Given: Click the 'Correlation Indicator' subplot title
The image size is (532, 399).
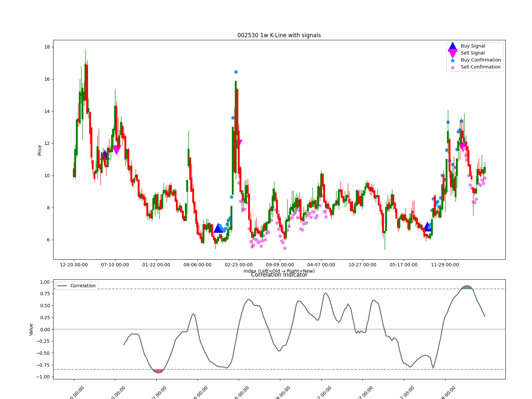Looking at the screenshot, I should [x=279, y=275].
